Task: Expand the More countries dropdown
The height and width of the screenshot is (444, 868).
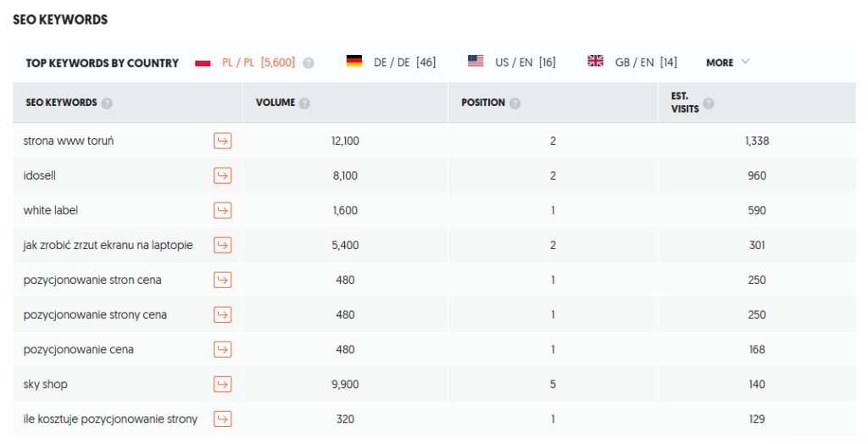Action: [727, 62]
